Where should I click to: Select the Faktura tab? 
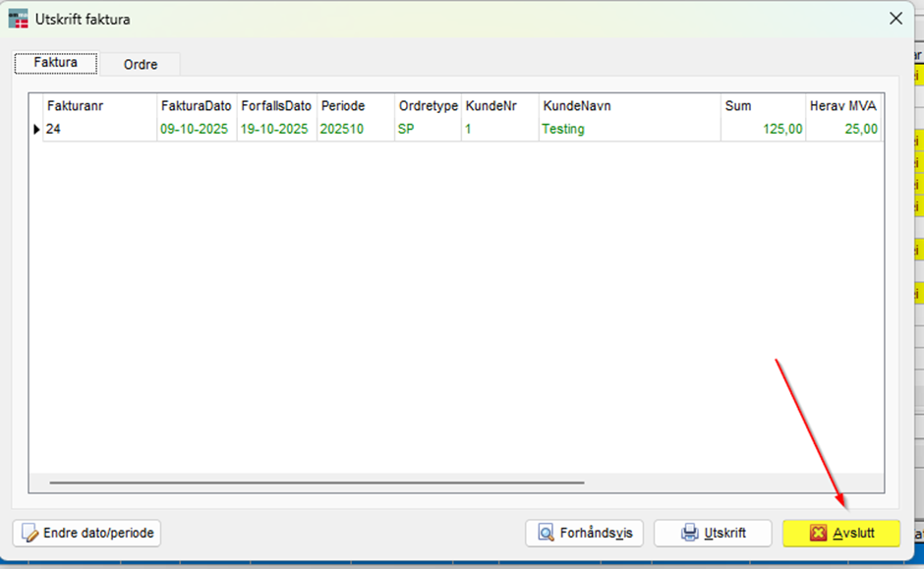[x=55, y=63]
